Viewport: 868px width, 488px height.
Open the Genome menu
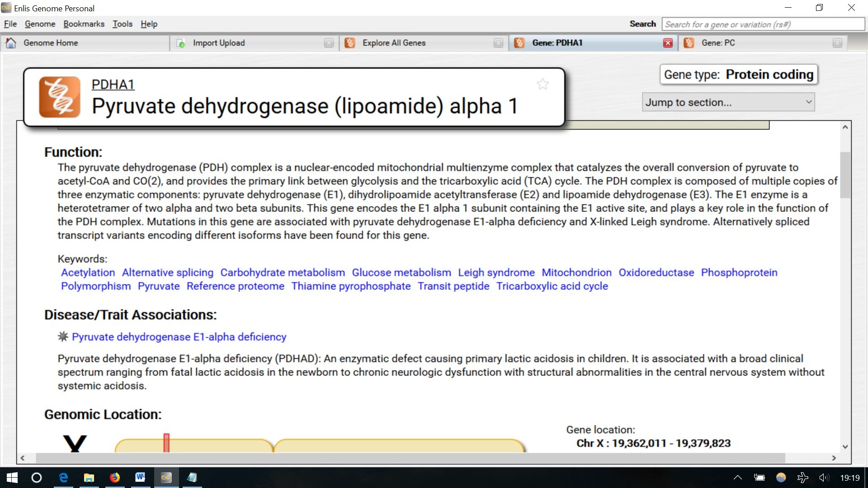(40, 24)
